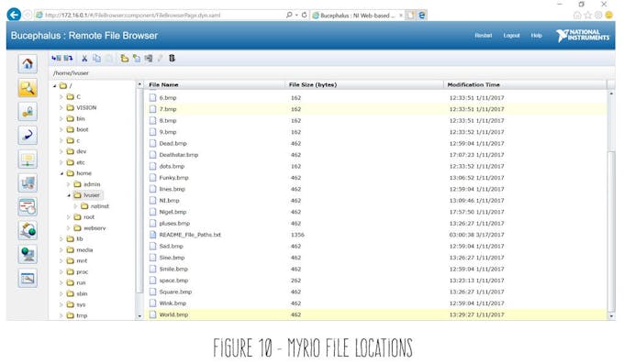Open the globe-on-monitor sidebar icon

click(x=28, y=254)
